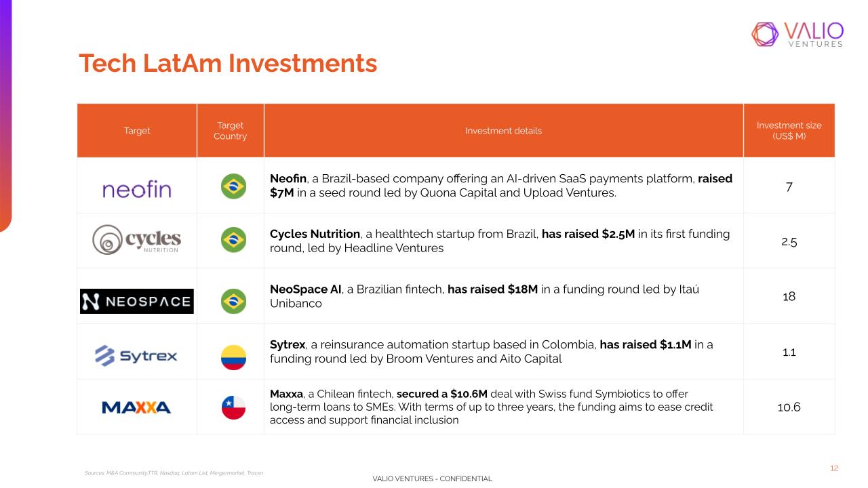868x488 pixels.
Task: Click the Cycles Nutrition logo
Action: point(137,240)
